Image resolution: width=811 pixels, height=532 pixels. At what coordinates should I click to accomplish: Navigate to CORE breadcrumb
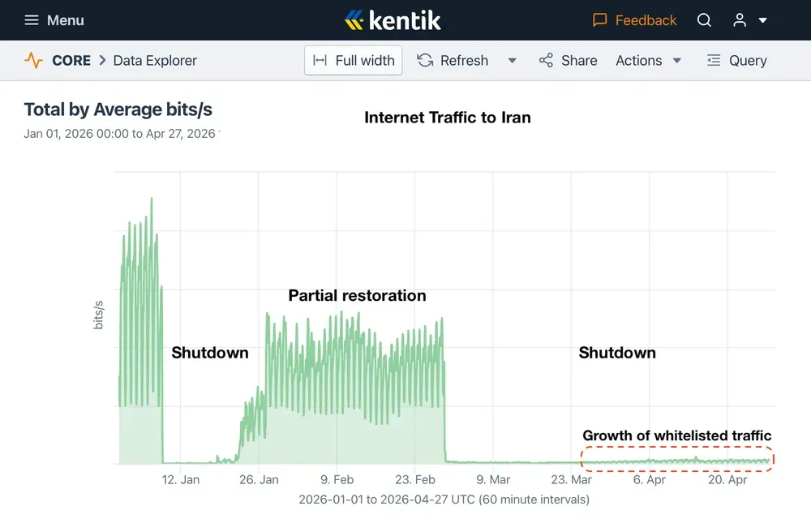[71, 61]
